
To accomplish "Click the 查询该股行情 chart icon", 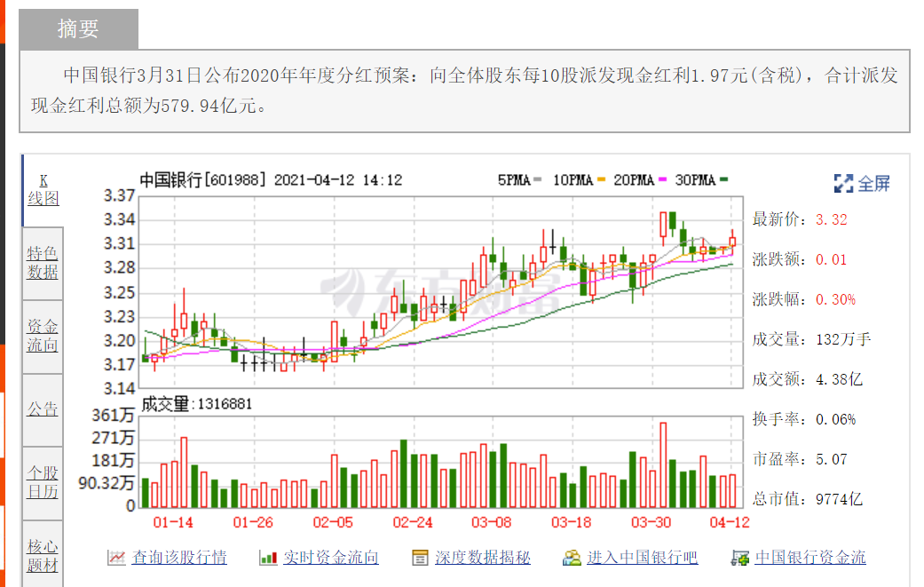I will point(116,557).
